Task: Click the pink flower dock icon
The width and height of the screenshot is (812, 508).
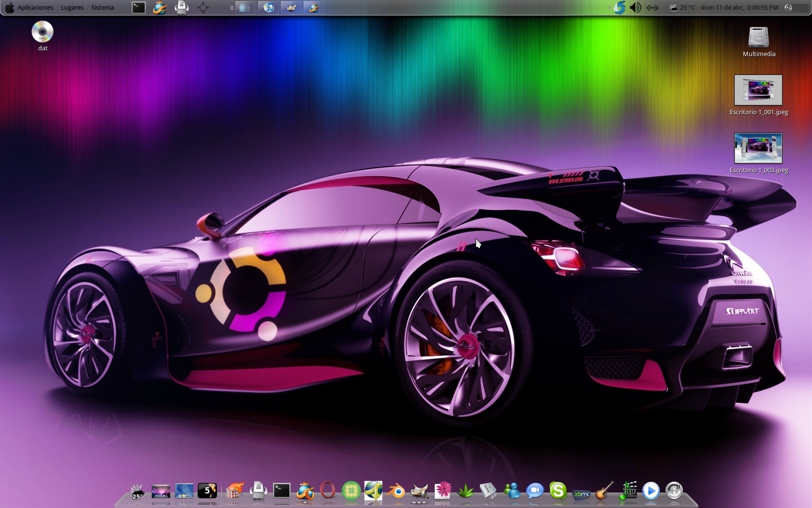Action: click(443, 491)
